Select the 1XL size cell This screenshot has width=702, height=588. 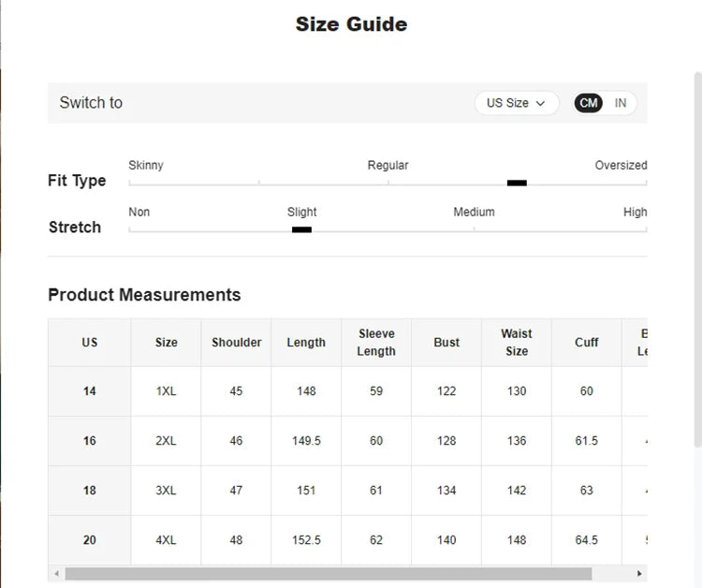click(x=166, y=391)
